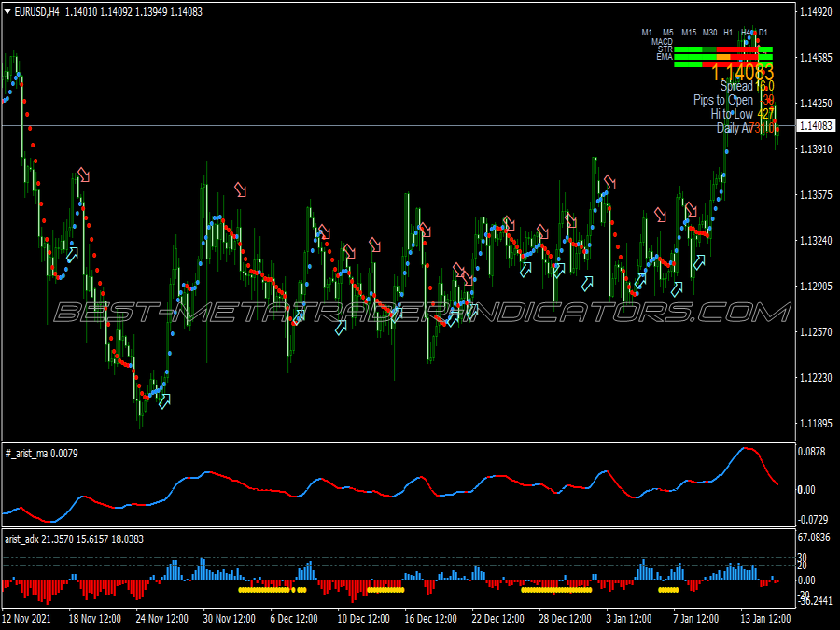The image size is (840, 630).
Task: Click the Pips to Open readout
Action: 734,100
